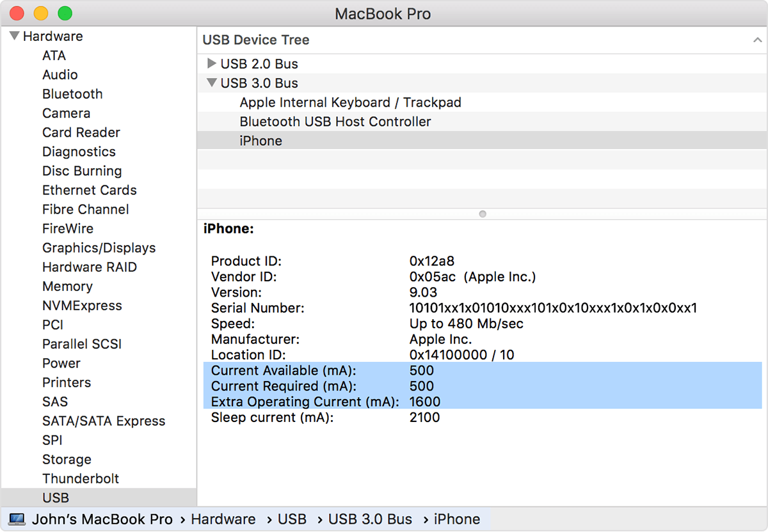Viewport: 768px width, 532px height.
Task: Select Thunderbolt from the sidebar
Action: 81,478
